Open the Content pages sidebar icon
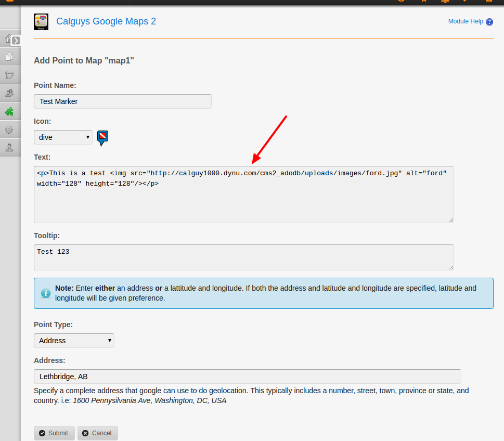The image size is (504, 441). 9,57
